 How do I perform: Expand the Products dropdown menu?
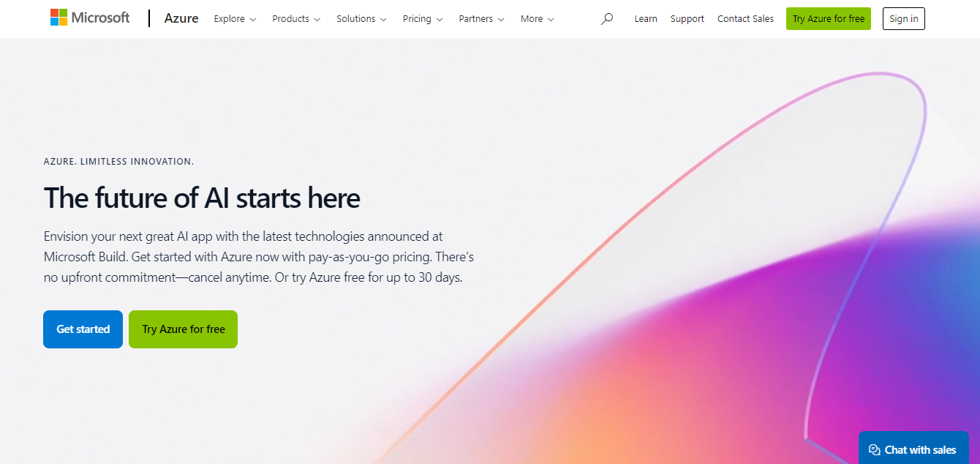tap(296, 19)
